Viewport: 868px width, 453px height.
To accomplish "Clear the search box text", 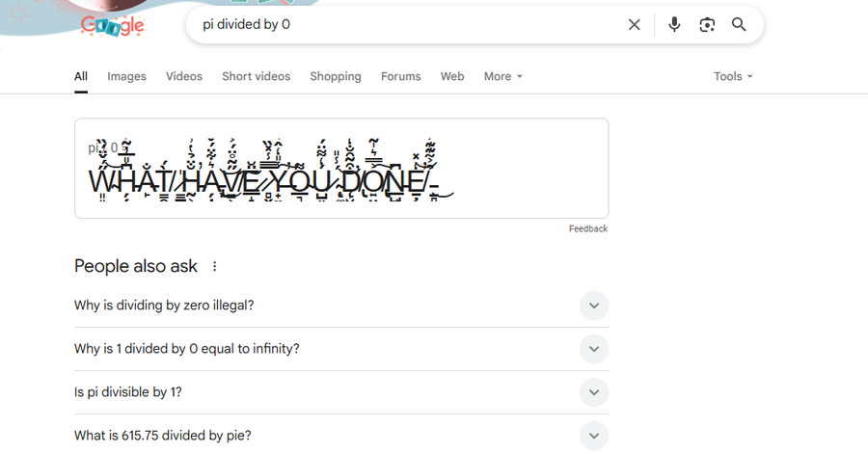I will [x=634, y=25].
